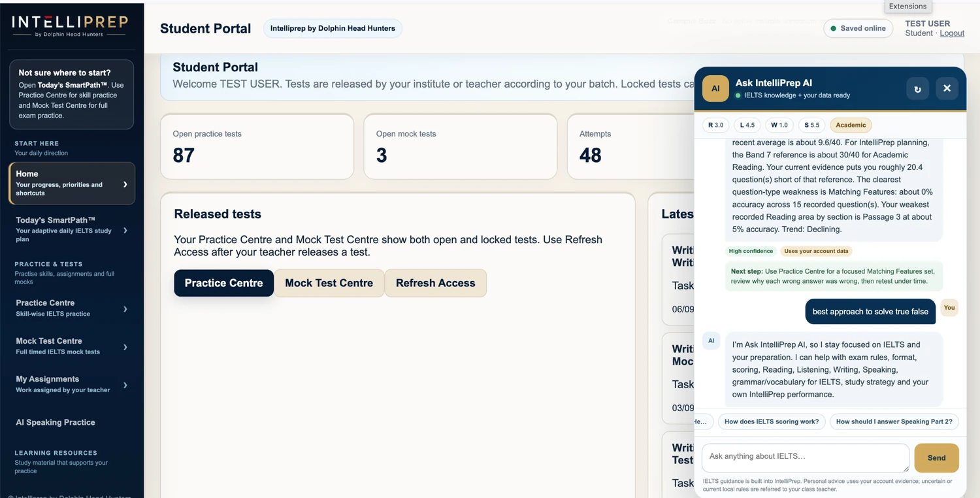
Task: Click the Logout link
Action: point(952,33)
